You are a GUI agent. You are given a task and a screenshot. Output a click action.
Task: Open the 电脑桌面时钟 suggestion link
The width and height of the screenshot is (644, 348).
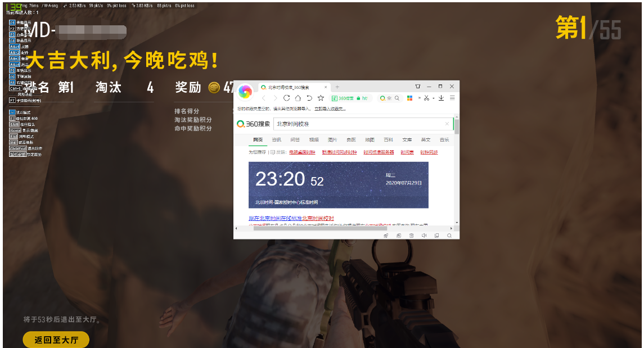(x=302, y=152)
